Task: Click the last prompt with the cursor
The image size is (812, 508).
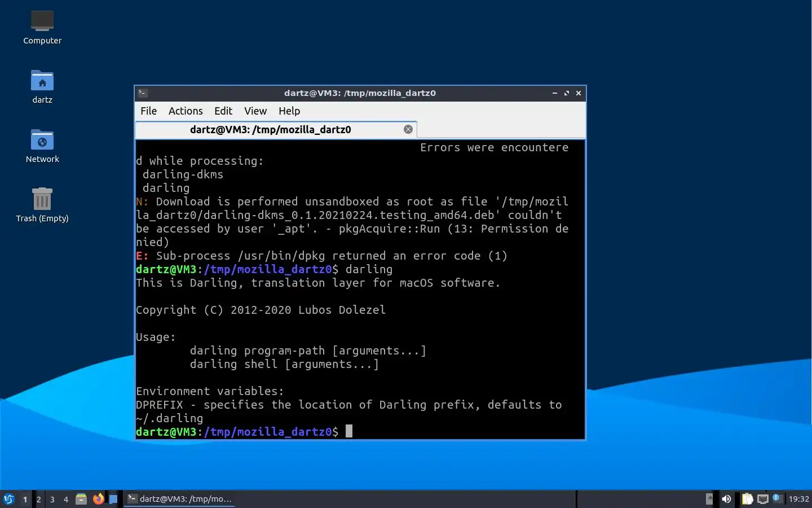Action: 244,432
